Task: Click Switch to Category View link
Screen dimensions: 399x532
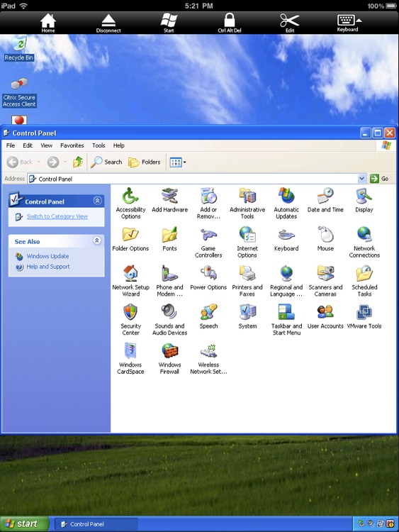Action: (57, 216)
